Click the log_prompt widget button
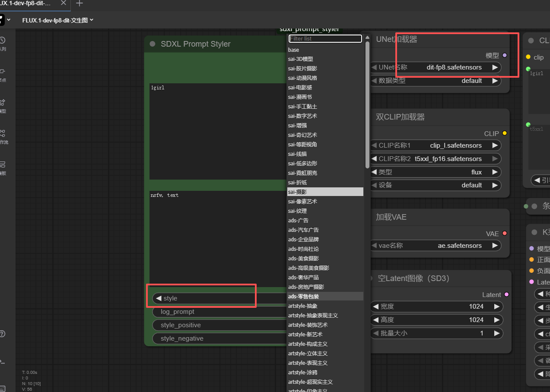The image size is (550, 392). (218, 312)
